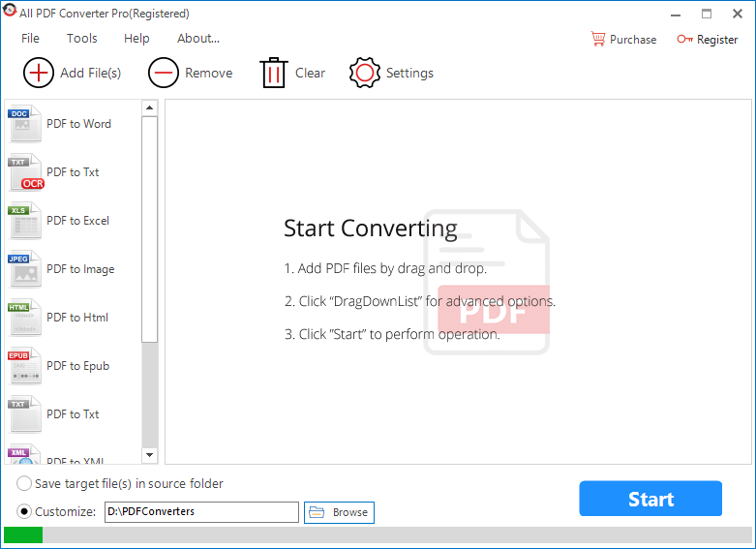Select the PDF to Epub icon
Image resolution: width=756 pixels, height=549 pixels.
click(24, 366)
